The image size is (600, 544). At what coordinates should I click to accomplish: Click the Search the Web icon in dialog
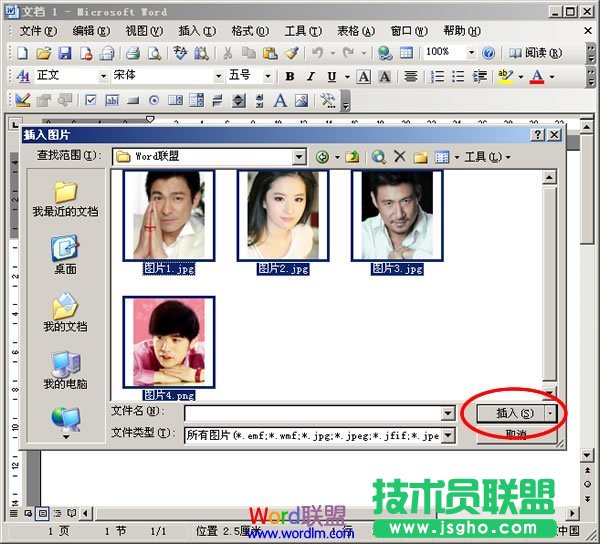point(379,157)
